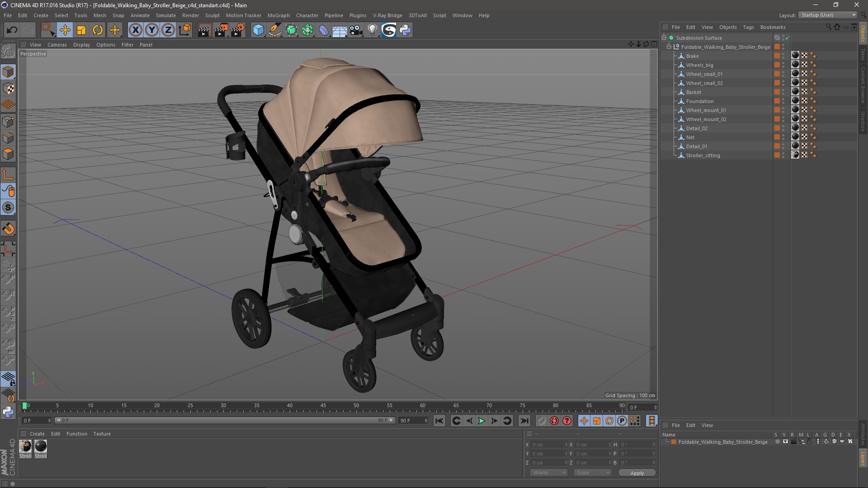
Task: Open the MoGraph menu
Action: click(278, 15)
